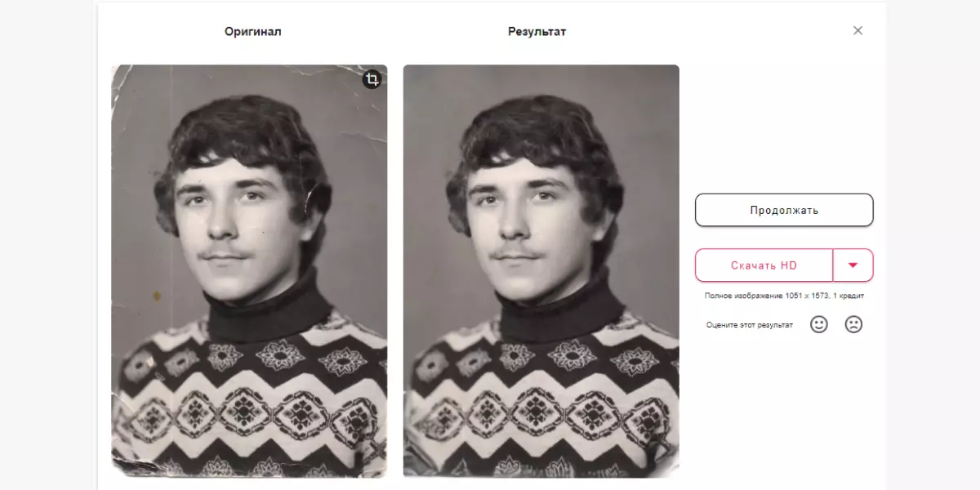Select the Оригинал heading
The image size is (980, 490).
253,32
